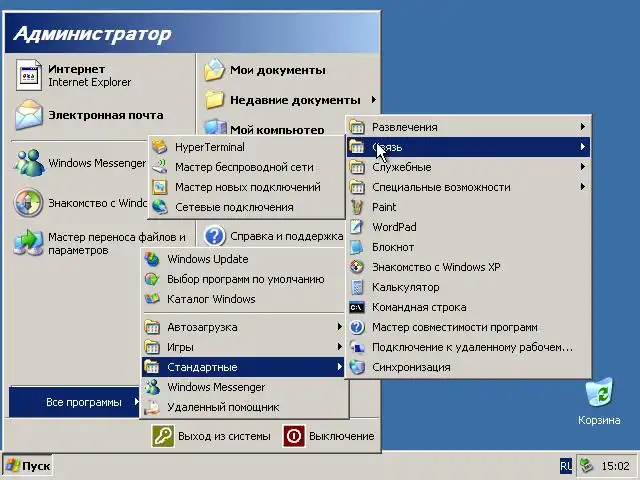Click the Командная строка console icon
The width and height of the screenshot is (640, 480).
click(x=357, y=307)
